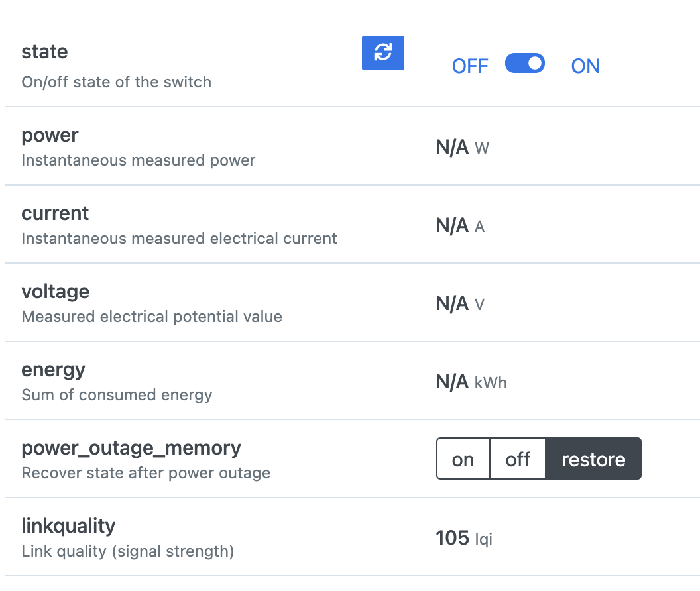
Task: Refresh the switch state value
Action: coord(382,53)
